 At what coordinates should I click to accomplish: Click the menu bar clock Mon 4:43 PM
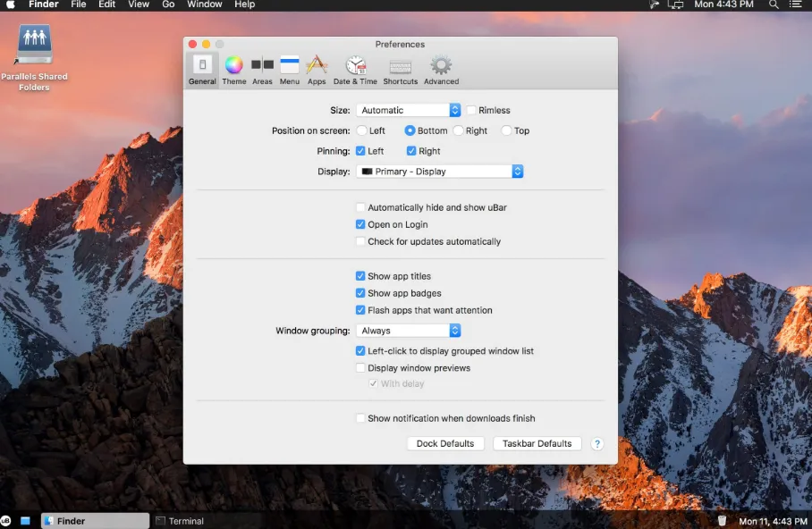(x=723, y=4)
